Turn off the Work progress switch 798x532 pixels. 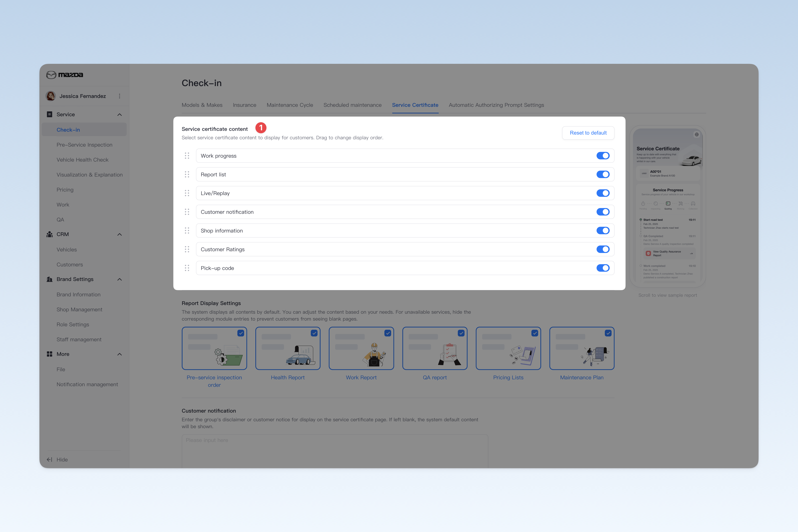pyautogui.click(x=603, y=156)
